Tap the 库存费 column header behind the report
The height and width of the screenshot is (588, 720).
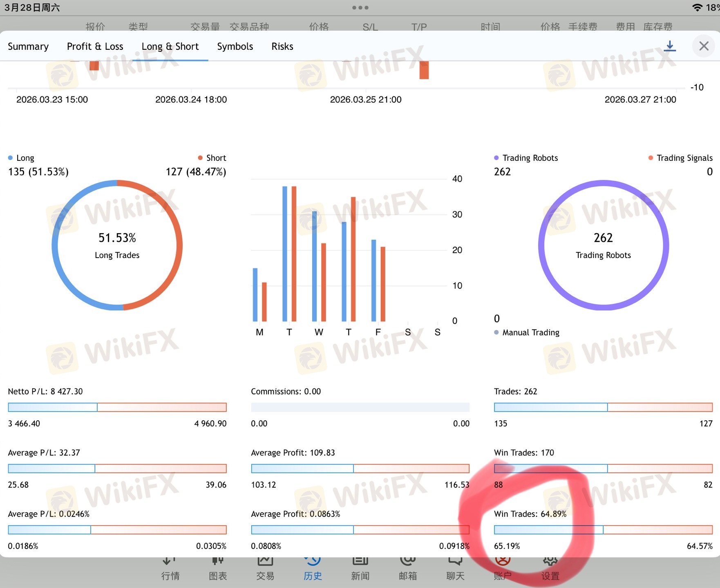click(x=658, y=27)
